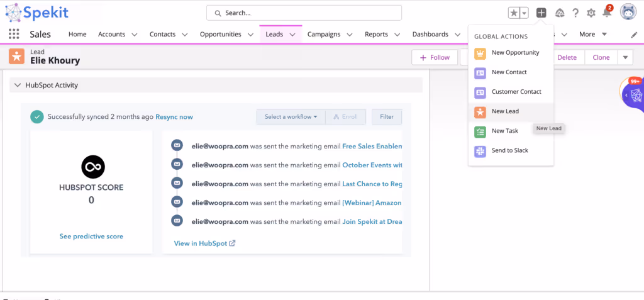Click the green New Task checklist icon
Viewport: 644px width, 300px height.
coord(480,132)
